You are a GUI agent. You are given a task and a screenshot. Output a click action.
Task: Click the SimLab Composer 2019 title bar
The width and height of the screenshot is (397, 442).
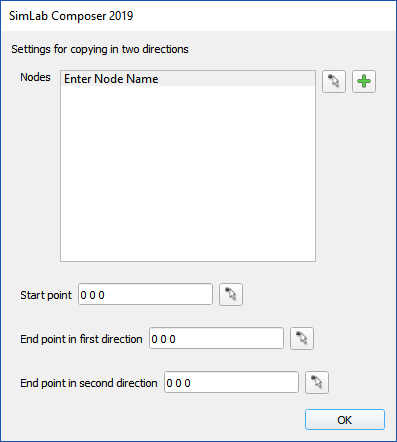point(198,16)
